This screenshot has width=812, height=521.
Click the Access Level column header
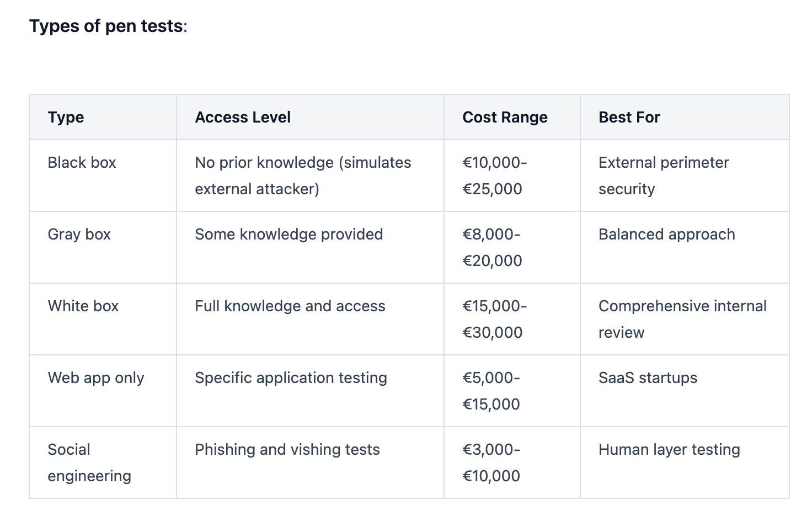[243, 117]
